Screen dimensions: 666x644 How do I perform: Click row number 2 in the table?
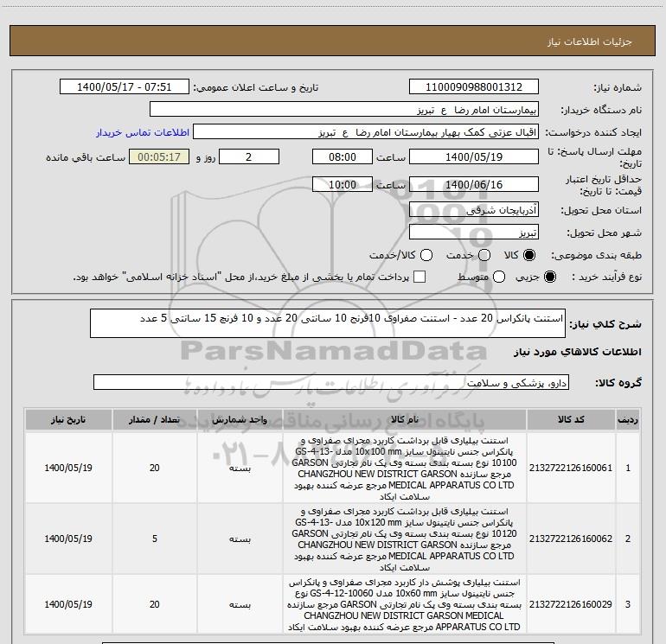tap(628, 539)
